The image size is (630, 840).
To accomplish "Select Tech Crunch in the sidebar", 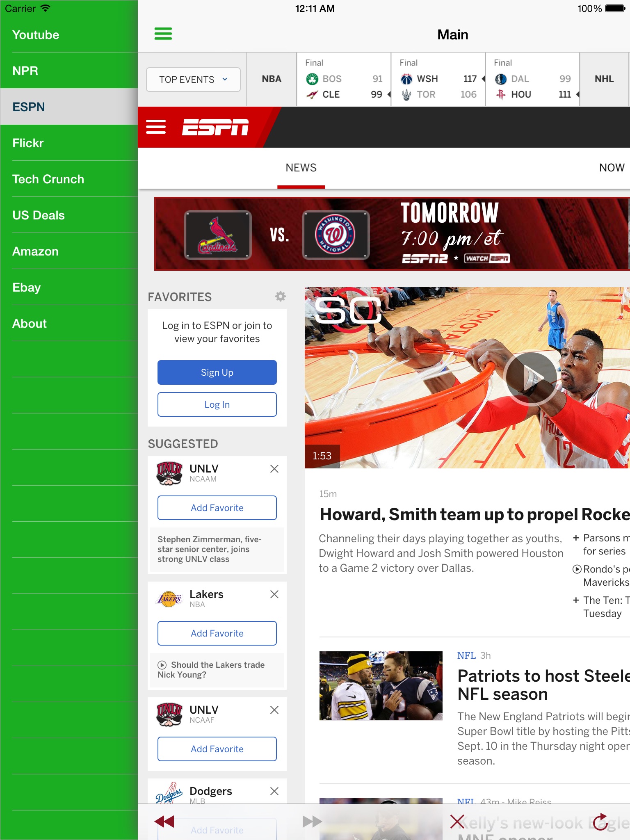I will coord(69,179).
